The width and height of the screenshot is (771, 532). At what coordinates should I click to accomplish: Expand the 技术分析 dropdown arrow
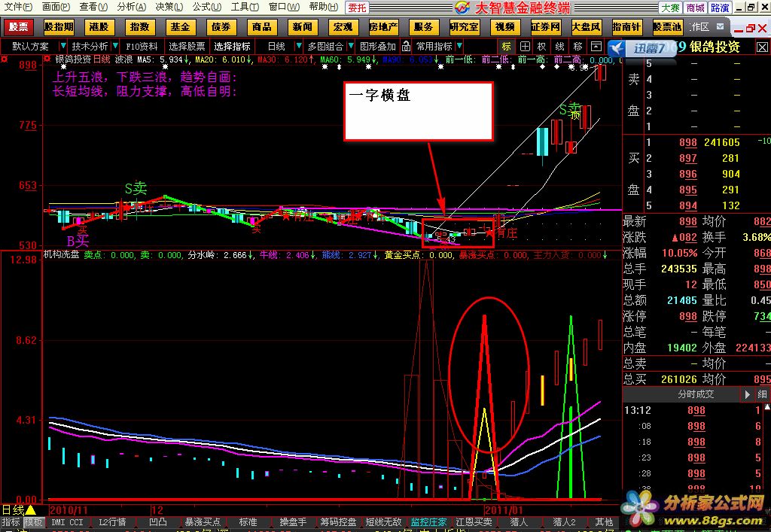pos(115,46)
